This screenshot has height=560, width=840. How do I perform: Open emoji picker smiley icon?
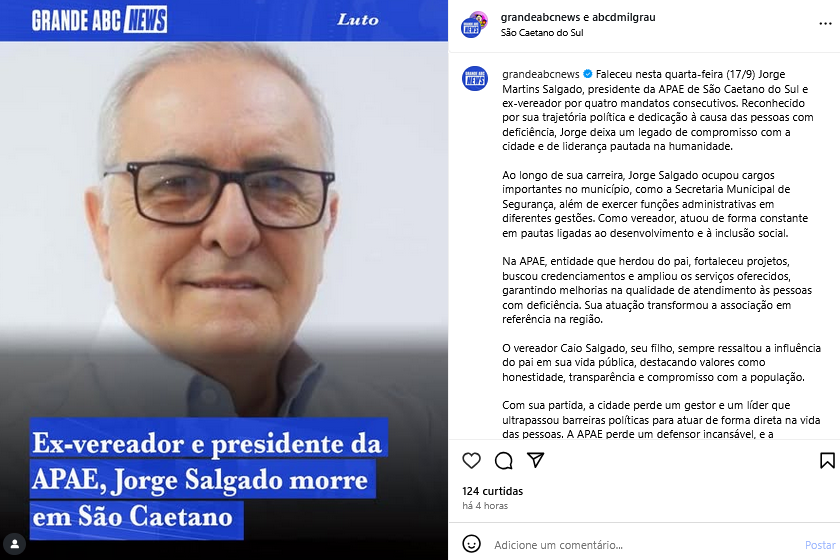click(x=471, y=544)
